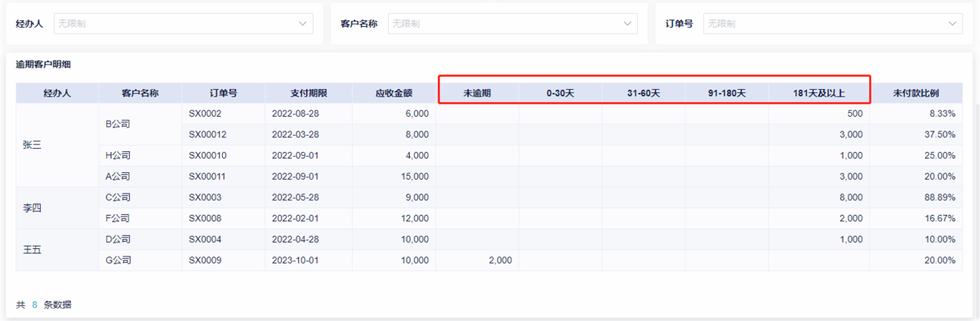Click the 共 8 条数据 record count
Screen dimensions: 980x321
(43, 305)
